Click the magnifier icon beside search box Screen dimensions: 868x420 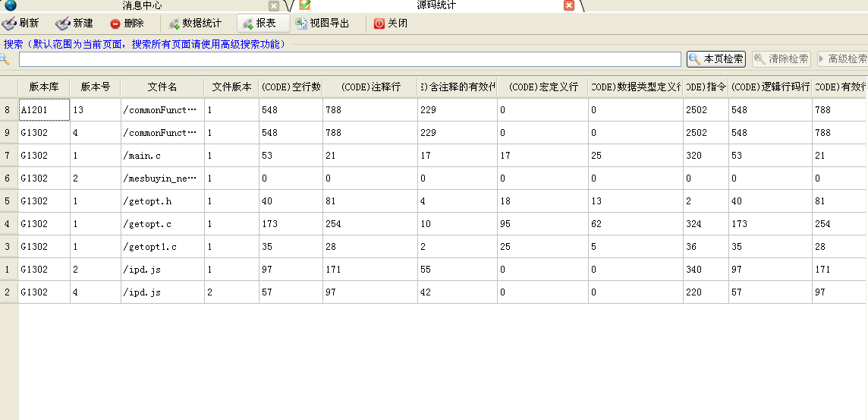(5, 59)
